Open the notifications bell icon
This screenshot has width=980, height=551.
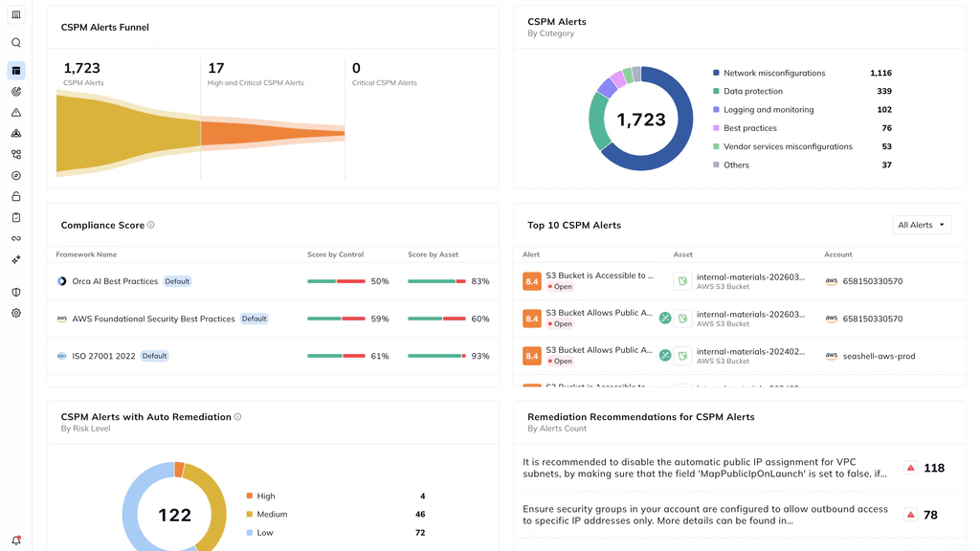(16, 540)
